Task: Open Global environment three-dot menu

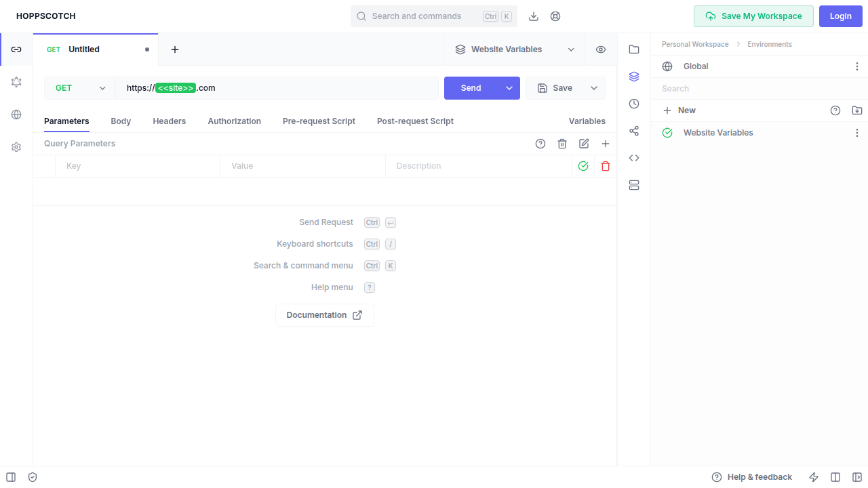Action: pyautogui.click(x=857, y=66)
